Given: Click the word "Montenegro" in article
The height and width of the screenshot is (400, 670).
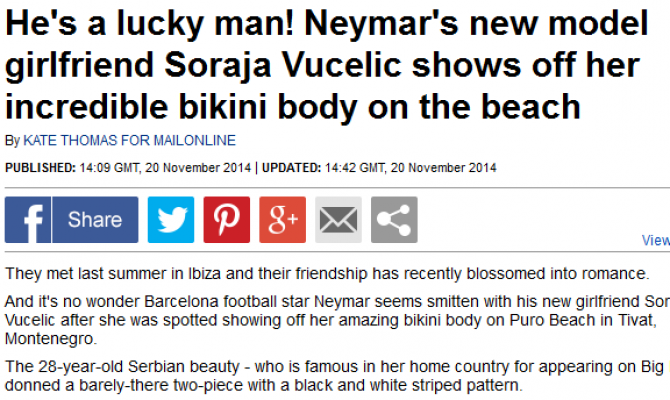Looking at the screenshot, I should (45, 337).
